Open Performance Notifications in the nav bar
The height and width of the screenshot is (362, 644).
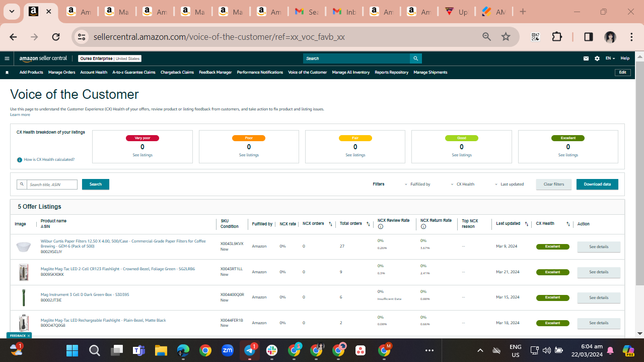pos(260,73)
